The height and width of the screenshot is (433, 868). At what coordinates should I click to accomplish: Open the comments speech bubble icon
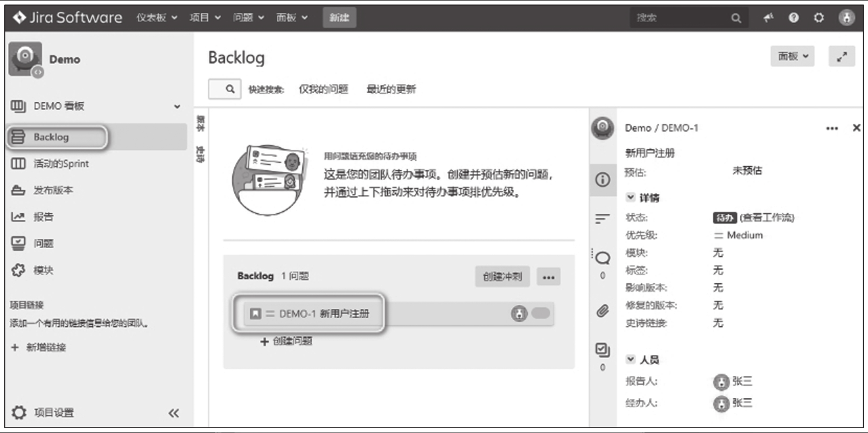pyautogui.click(x=603, y=258)
